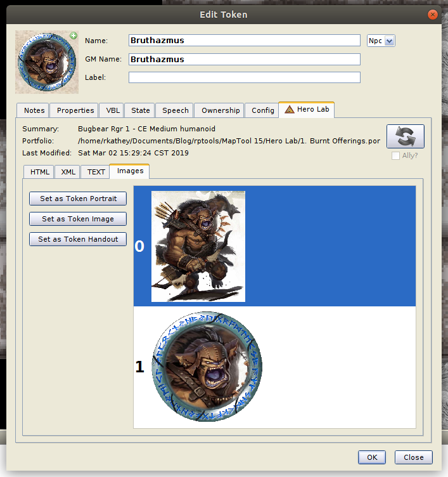Click the refresh Hero Lab data icon button
448x477 pixels.
pos(405,136)
